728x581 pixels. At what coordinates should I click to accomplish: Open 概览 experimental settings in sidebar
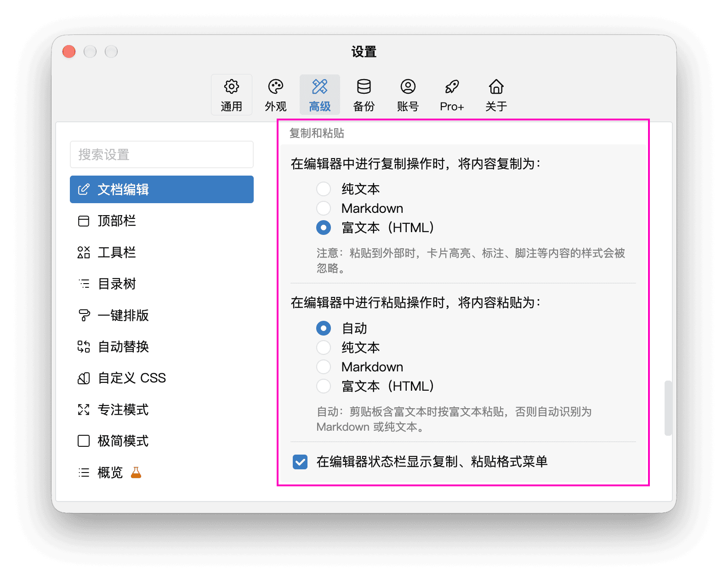(162, 473)
